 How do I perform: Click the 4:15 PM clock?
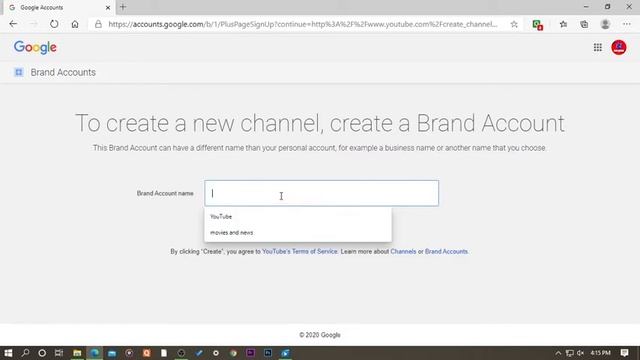tap(600, 353)
